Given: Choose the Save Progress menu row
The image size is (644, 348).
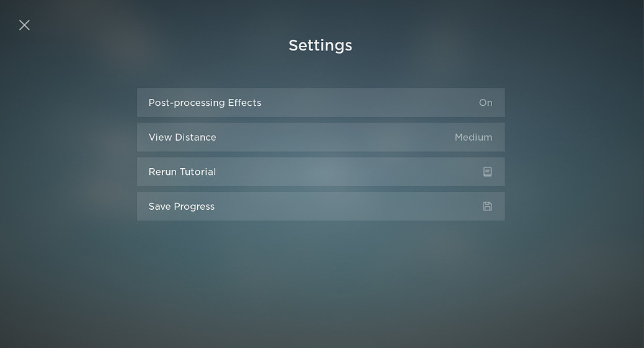Looking at the screenshot, I should [320, 207].
